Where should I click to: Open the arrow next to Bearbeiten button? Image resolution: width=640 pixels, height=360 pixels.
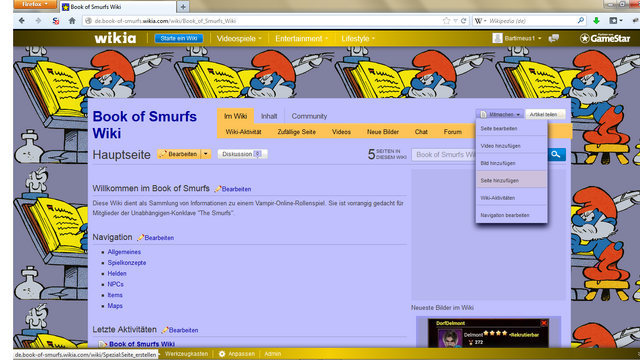[206, 154]
